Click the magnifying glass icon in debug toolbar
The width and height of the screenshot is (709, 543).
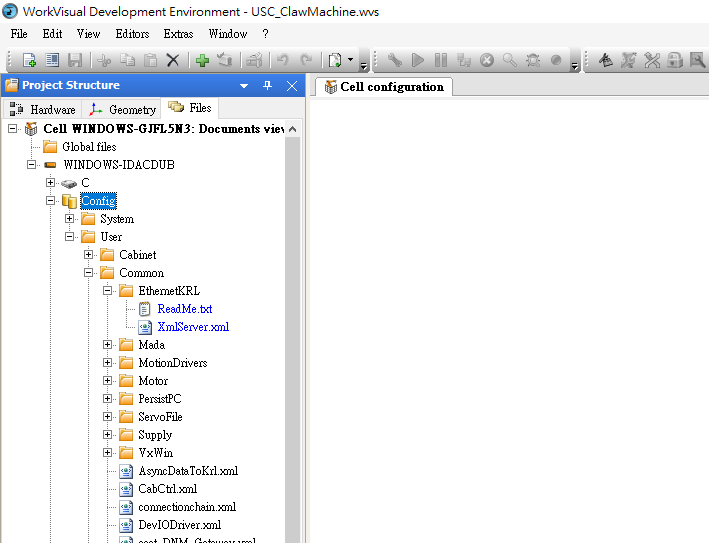(510, 60)
